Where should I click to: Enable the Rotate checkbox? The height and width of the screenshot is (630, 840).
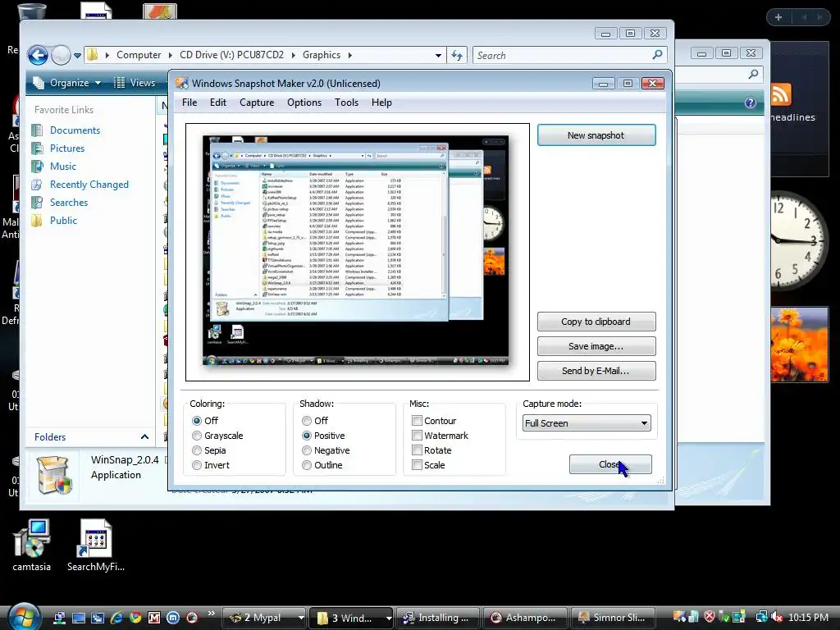pos(417,450)
